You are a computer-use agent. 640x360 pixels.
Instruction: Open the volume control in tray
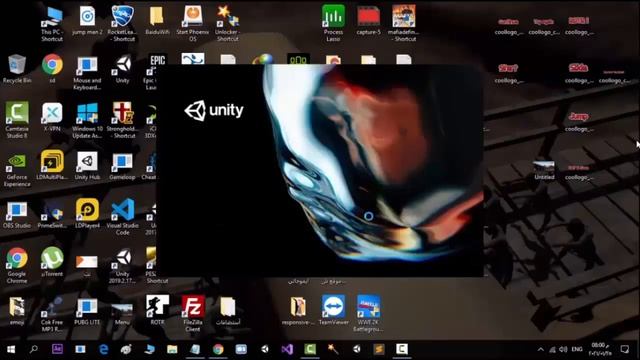(x=563, y=349)
